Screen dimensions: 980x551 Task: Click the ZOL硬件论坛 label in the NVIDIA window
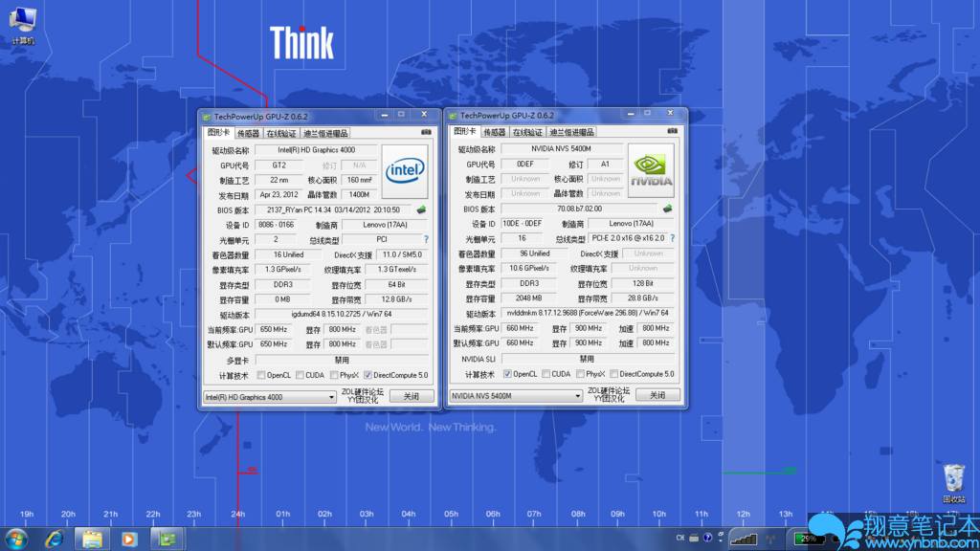[609, 391]
